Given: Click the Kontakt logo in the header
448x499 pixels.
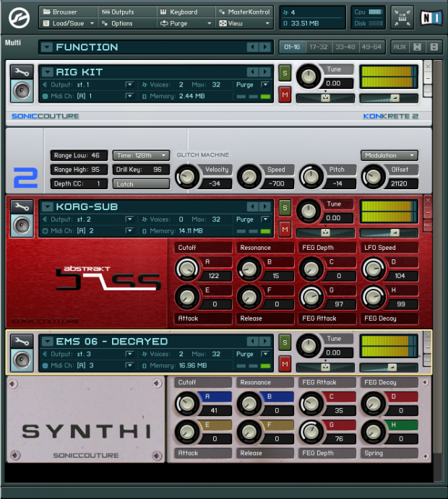Looking at the screenshot, I should click(x=19, y=18).
